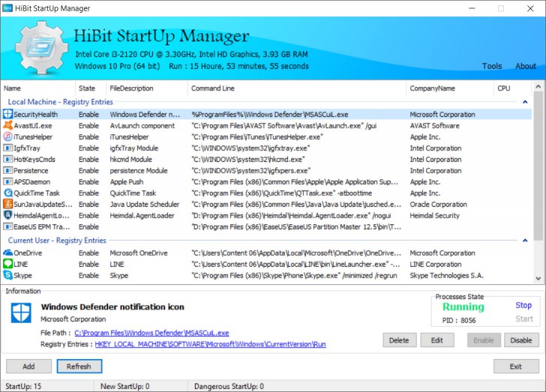Screen dimensions: 546x392
Task: Click the HiBit gear logo in header
Action: click(42, 47)
